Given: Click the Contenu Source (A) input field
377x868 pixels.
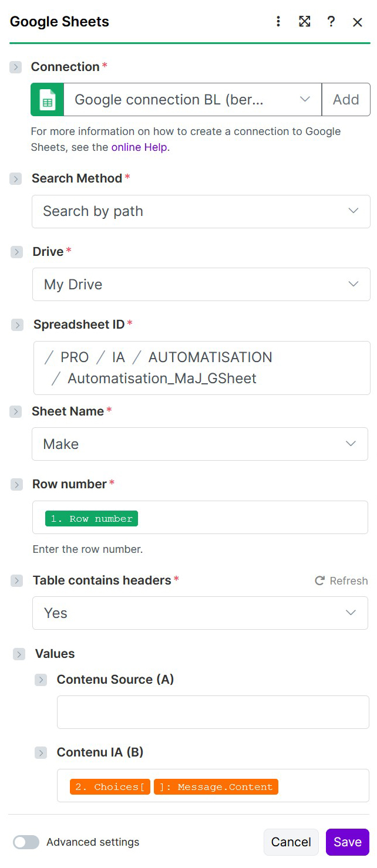Looking at the screenshot, I should [x=213, y=711].
